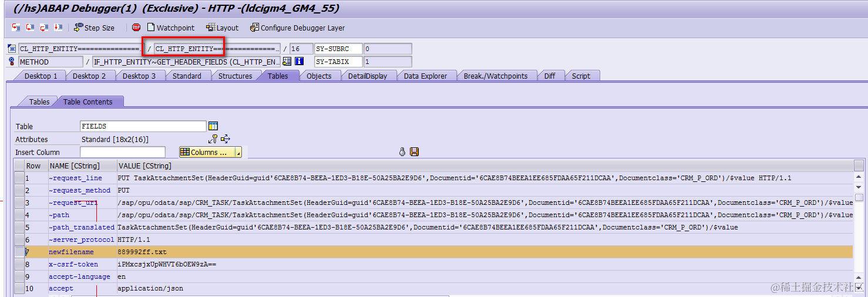
Task: Click the ~request_method name cell
Action: point(82,190)
